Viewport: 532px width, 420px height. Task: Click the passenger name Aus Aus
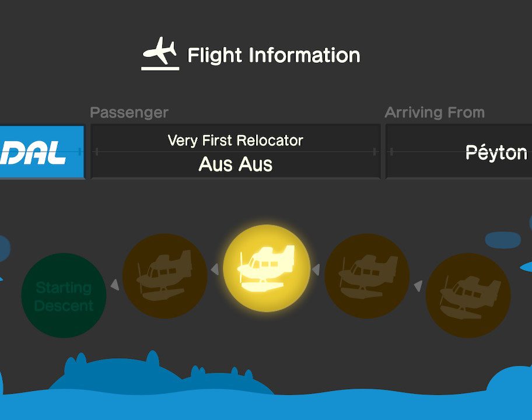[236, 164]
